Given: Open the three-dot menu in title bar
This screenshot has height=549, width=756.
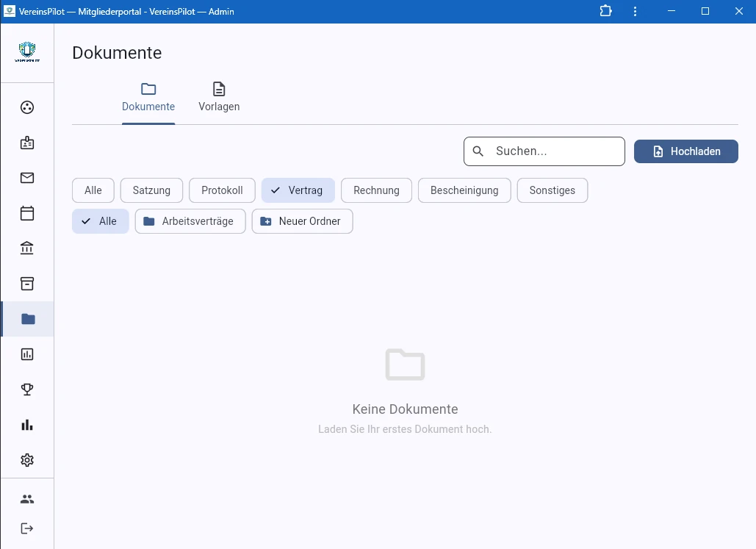Looking at the screenshot, I should 636,11.
